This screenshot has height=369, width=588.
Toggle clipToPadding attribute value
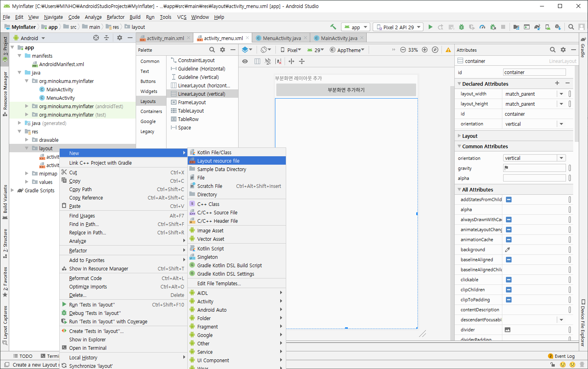pos(509,300)
